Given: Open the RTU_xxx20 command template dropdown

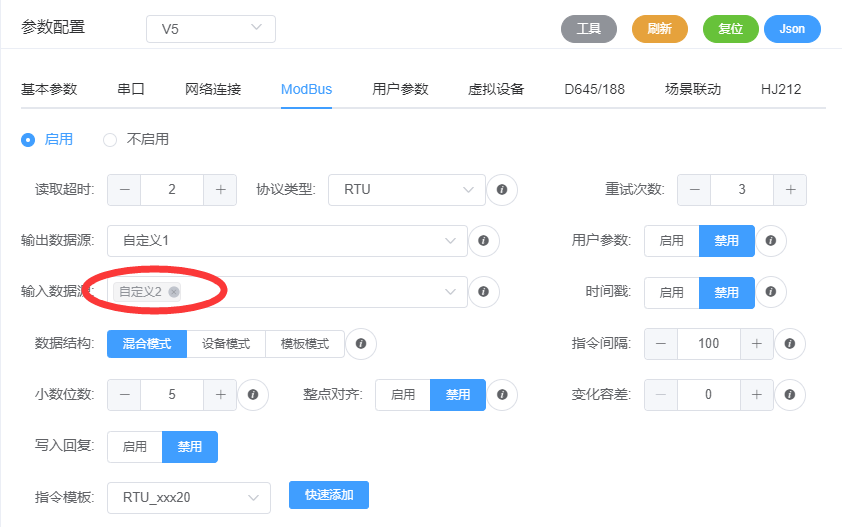Looking at the screenshot, I should (189, 497).
